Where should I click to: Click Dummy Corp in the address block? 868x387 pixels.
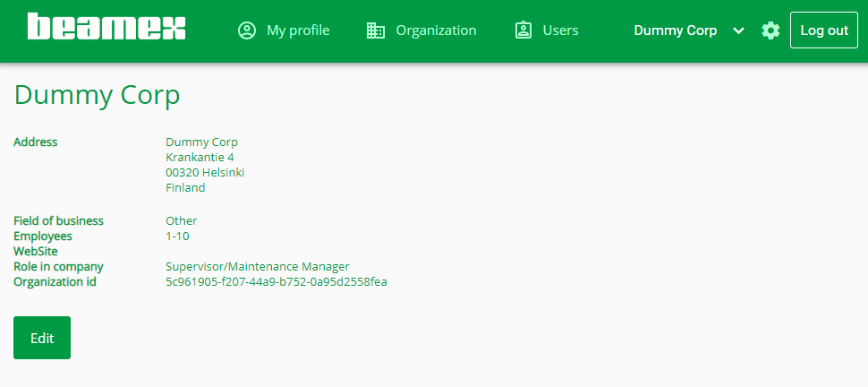[x=201, y=142]
